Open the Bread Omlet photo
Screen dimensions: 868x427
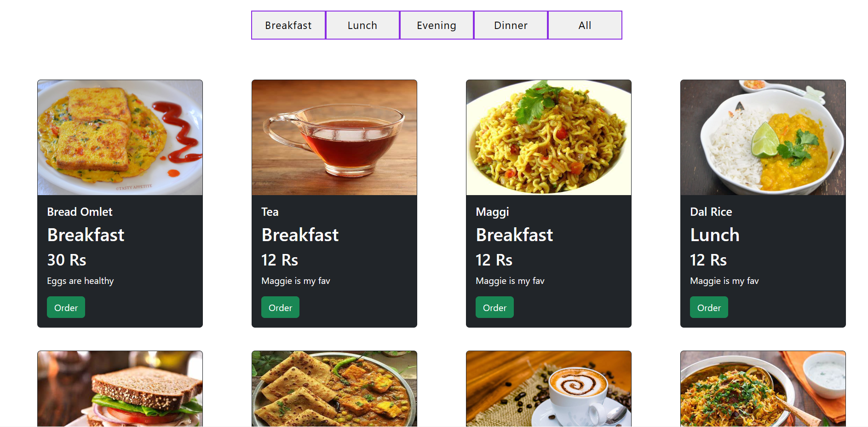click(x=120, y=138)
